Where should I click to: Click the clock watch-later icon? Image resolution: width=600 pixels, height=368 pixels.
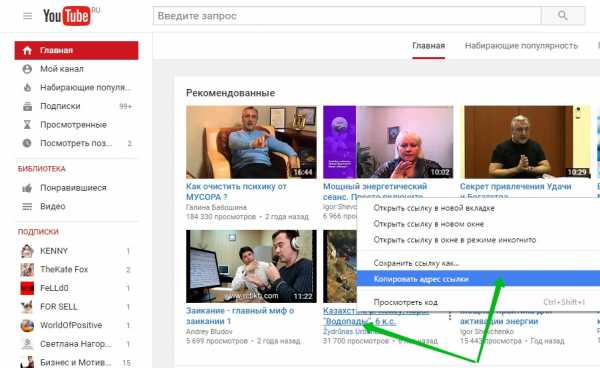27,143
